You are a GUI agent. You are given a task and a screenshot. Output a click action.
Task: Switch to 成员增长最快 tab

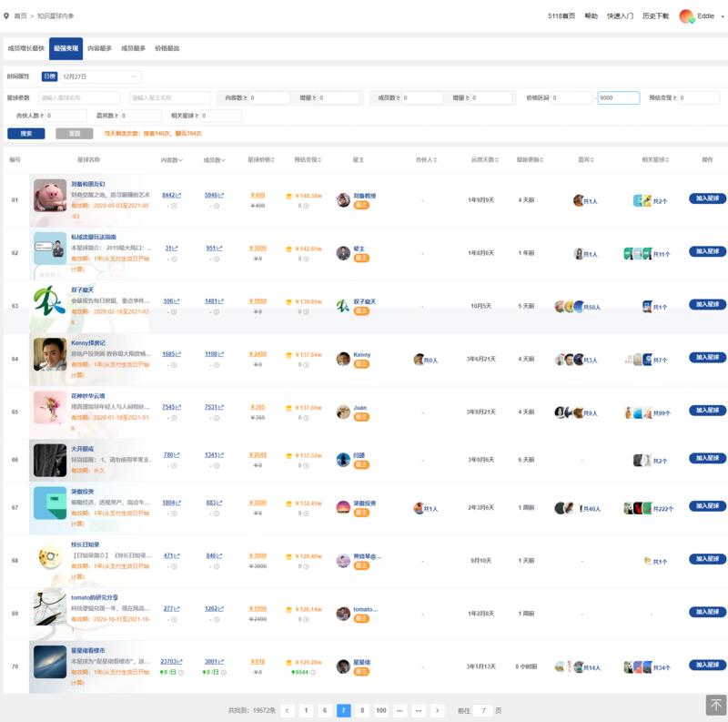(25, 48)
